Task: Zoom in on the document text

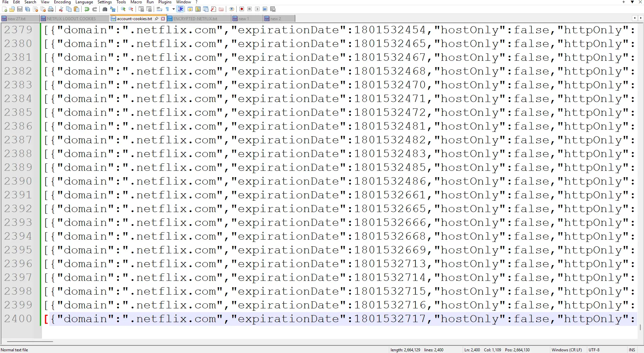Action: (x=123, y=9)
